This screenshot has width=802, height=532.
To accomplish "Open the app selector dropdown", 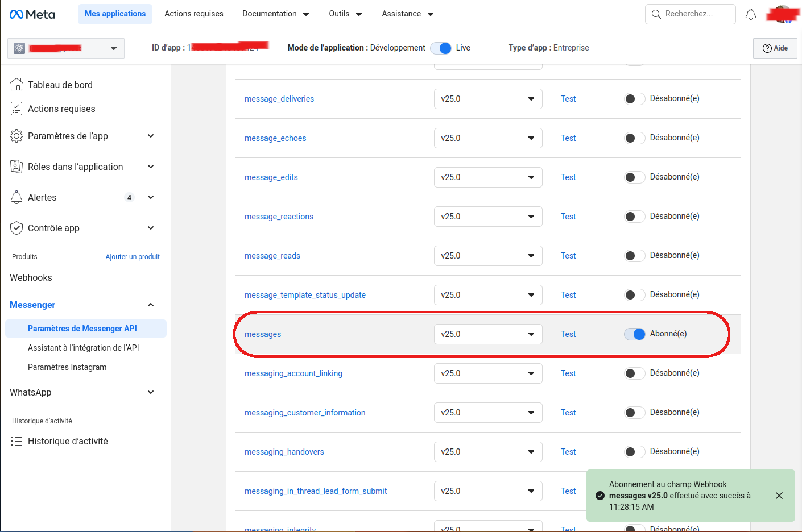I will click(x=66, y=48).
